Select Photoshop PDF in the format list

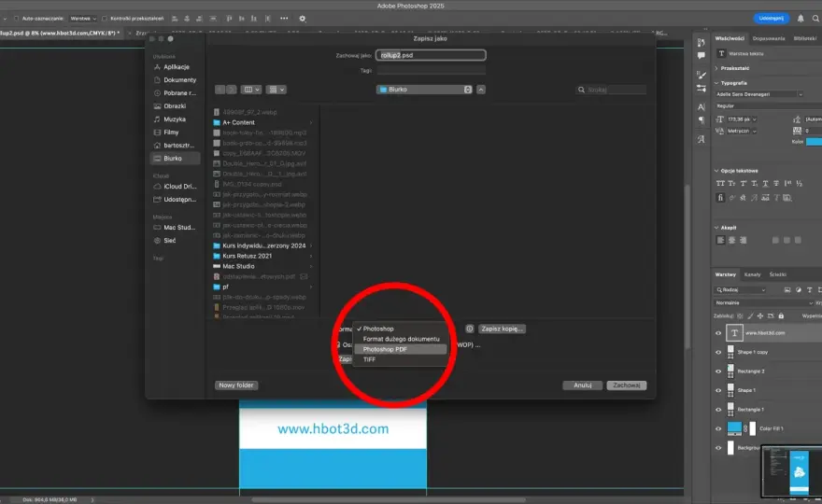(x=401, y=349)
